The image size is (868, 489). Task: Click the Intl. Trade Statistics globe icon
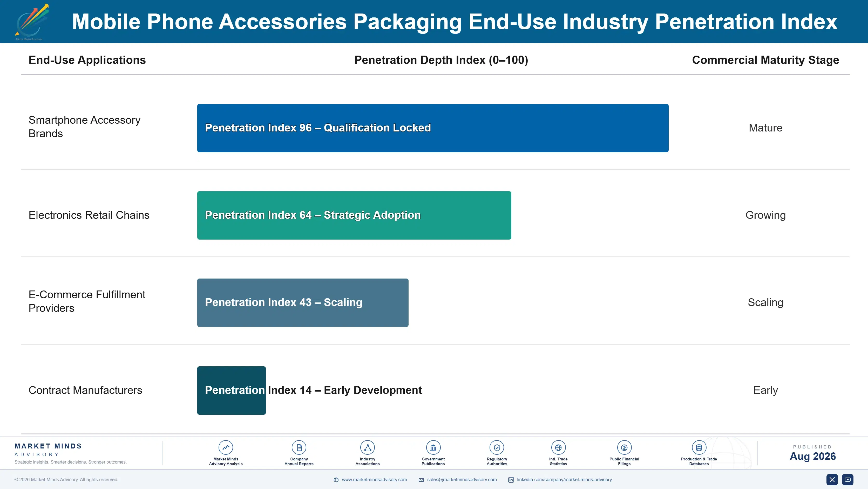[558, 447]
